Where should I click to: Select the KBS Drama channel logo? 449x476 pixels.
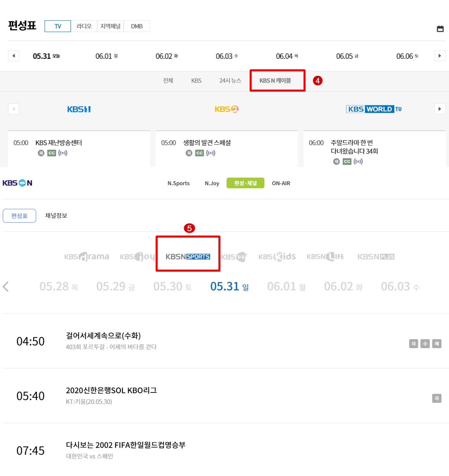(87, 257)
